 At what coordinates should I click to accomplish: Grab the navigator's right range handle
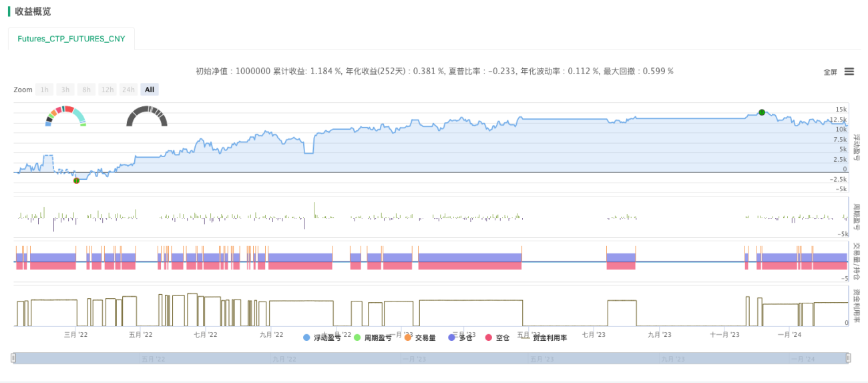[x=848, y=358]
